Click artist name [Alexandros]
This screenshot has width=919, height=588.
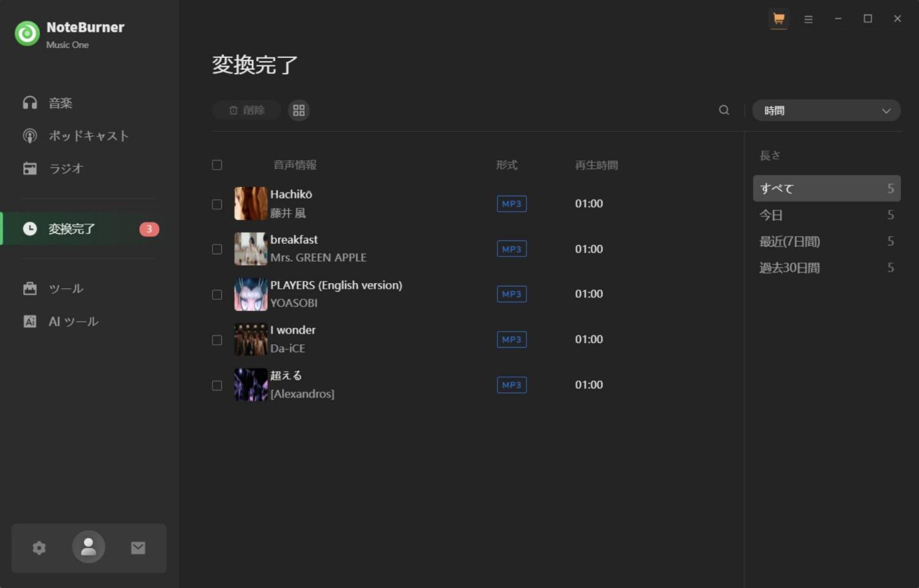(x=303, y=394)
